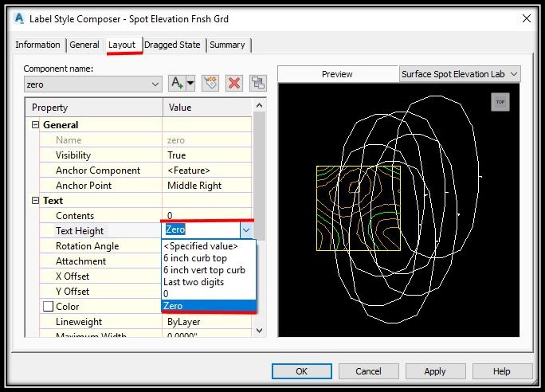The height and width of the screenshot is (392, 545).
Task: Choose 6 inch curb top option
Action: 209,258
